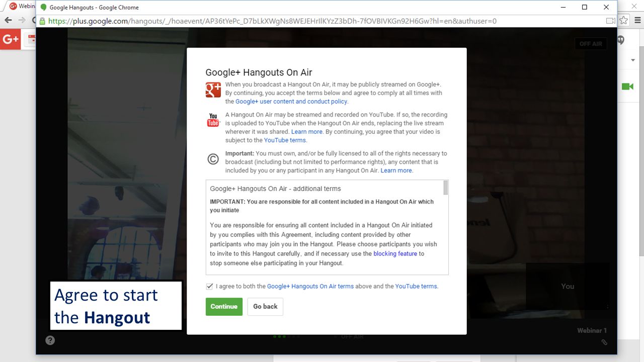Screen dimensions: 644x362
Task: Click the YouTube logo icon in dialog
Action: point(213,120)
